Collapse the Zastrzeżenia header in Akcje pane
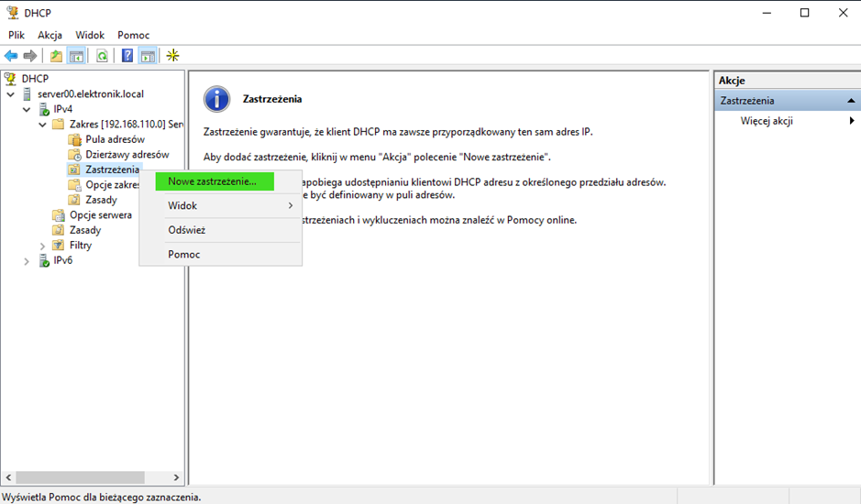The width and height of the screenshot is (861, 504). 851,101
